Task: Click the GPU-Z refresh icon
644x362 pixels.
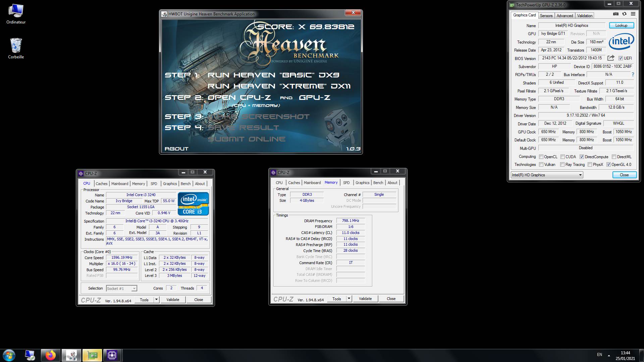Action: 624,14
